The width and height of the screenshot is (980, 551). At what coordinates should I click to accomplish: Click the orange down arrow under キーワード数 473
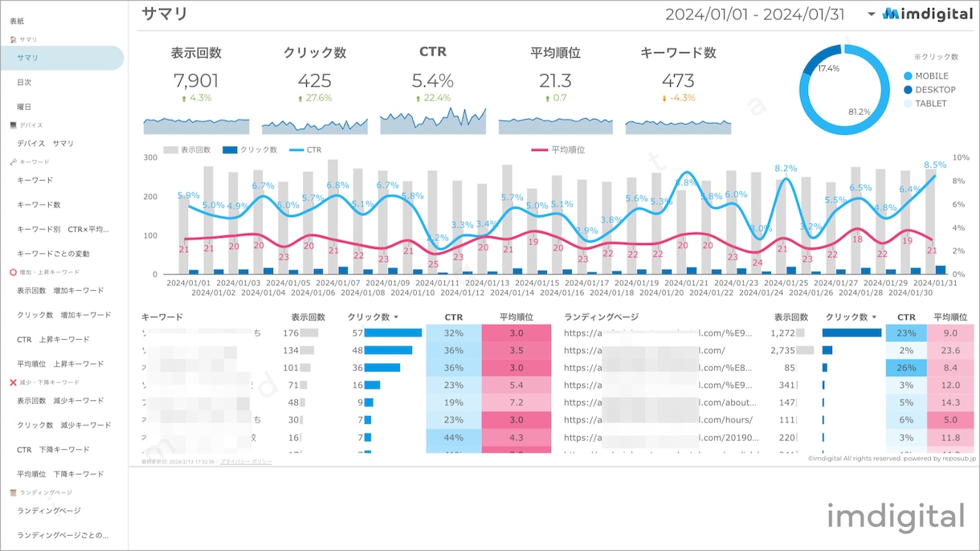[664, 98]
